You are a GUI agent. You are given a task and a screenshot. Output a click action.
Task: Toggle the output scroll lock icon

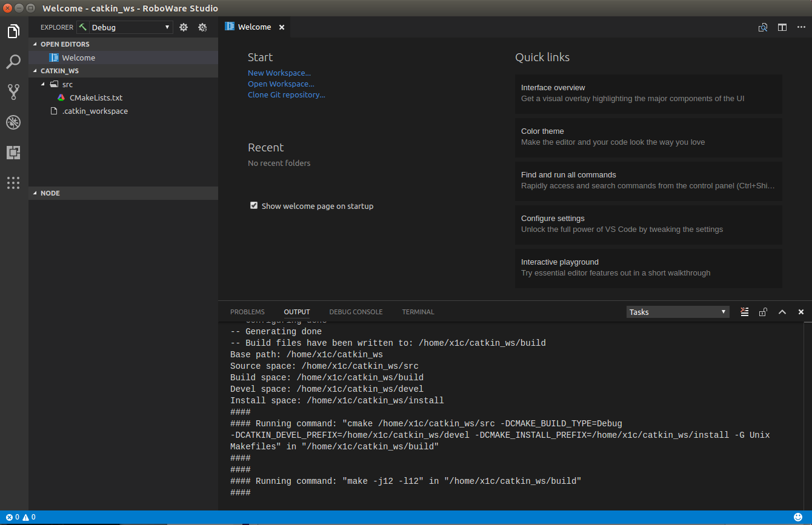763,312
